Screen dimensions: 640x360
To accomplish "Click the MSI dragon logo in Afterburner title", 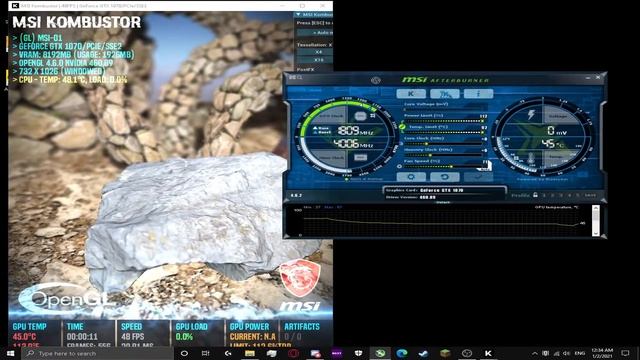I will point(376,80).
